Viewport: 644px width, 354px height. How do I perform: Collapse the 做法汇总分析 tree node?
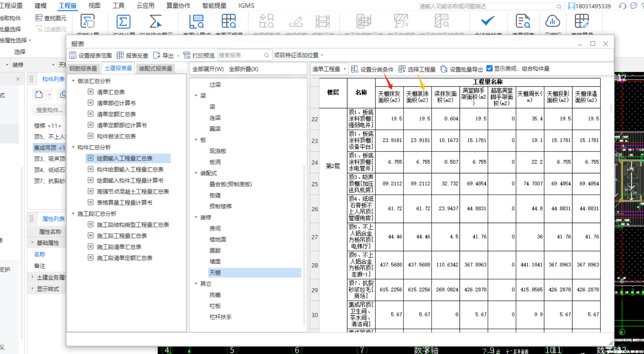point(73,81)
